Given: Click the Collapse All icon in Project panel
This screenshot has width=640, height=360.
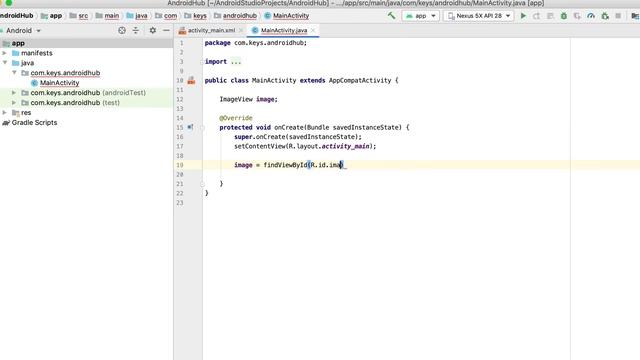Looking at the screenshot, I should point(136,30).
